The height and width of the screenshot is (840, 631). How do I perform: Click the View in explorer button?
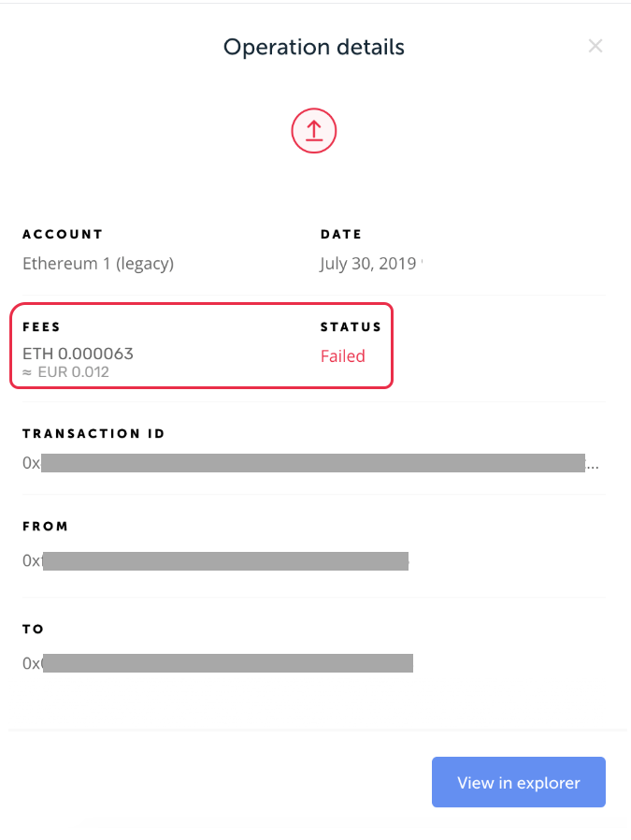pyautogui.click(x=518, y=782)
